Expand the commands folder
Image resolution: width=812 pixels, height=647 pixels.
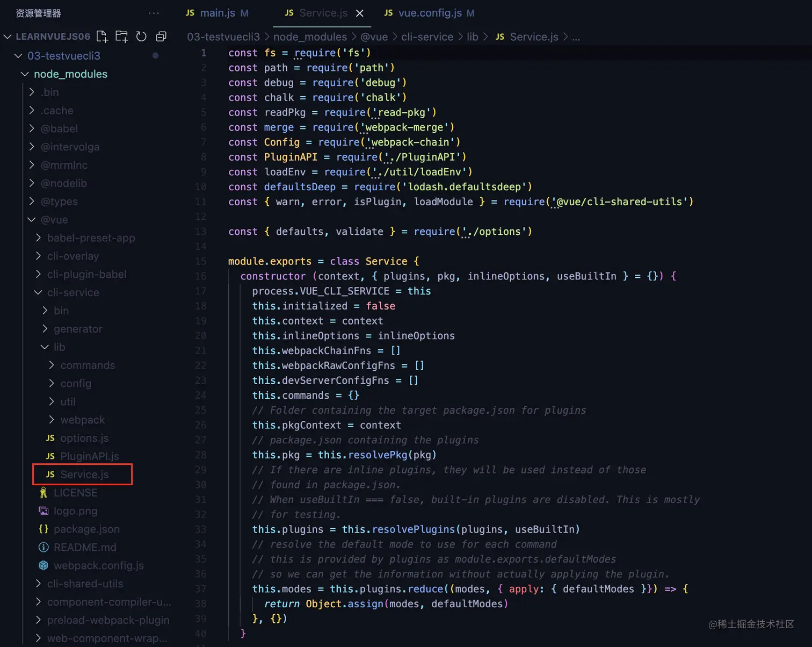click(52, 365)
